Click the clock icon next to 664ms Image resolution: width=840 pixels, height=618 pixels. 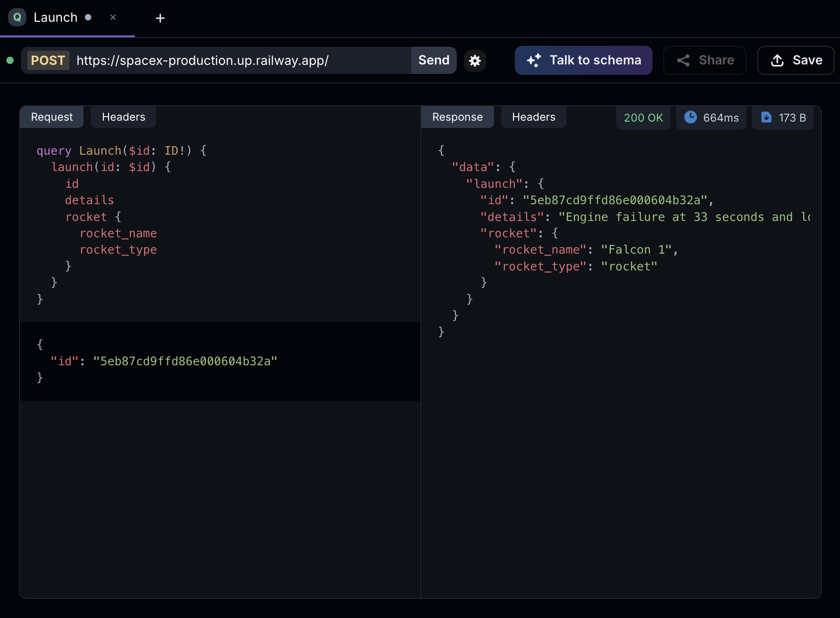(691, 117)
